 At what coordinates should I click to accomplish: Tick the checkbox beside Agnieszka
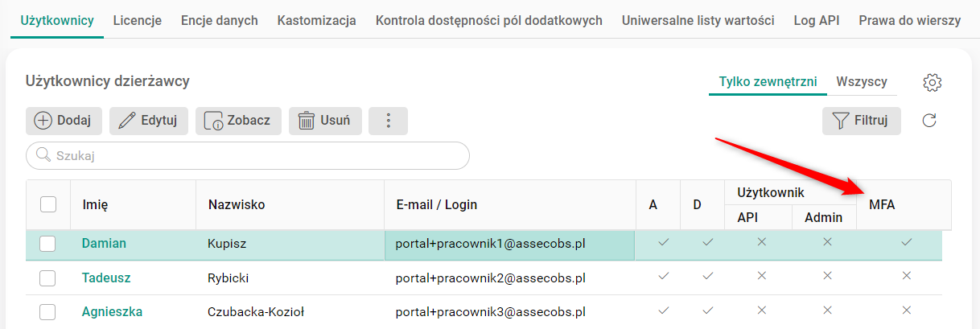coord(48,311)
